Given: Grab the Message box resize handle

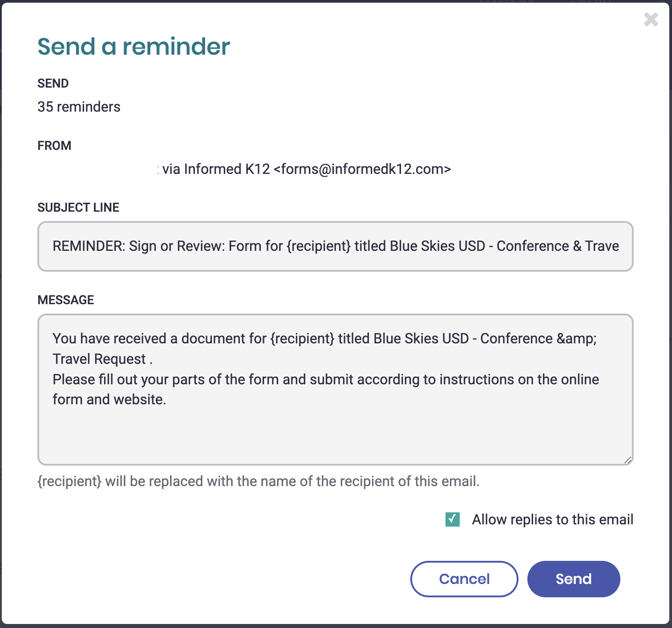Looking at the screenshot, I should tap(627, 460).
